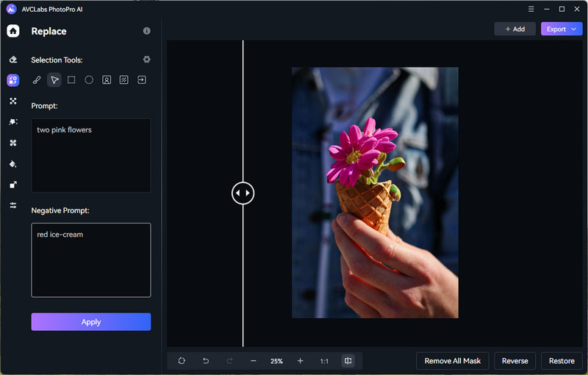Click the Replace info icon
The width and height of the screenshot is (588, 375).
[146, 31]
